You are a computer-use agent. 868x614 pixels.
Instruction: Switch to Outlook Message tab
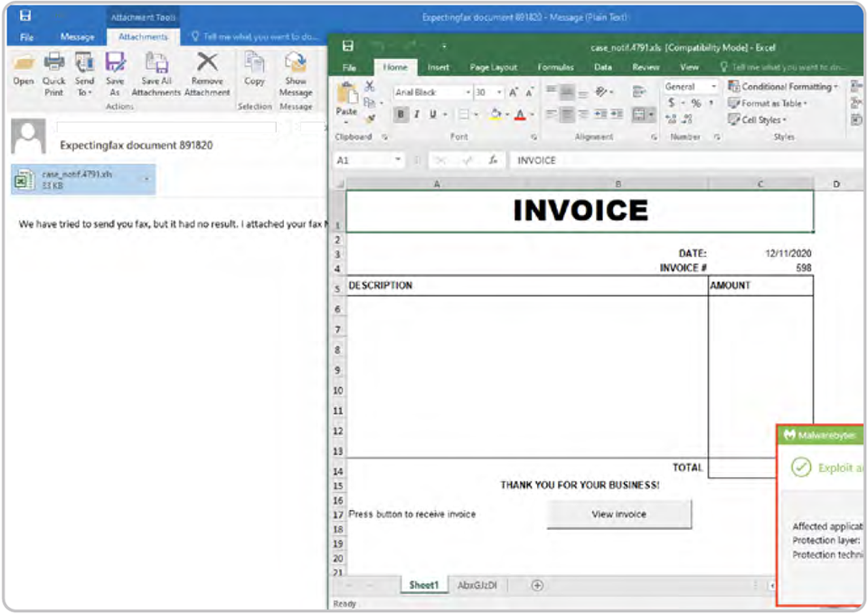[x=77, y=37]
